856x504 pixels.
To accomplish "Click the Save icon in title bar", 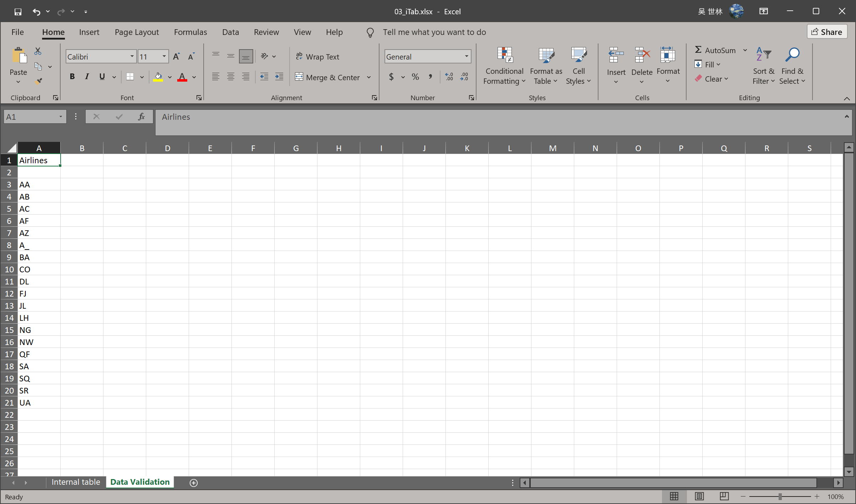I will [18, 12].
